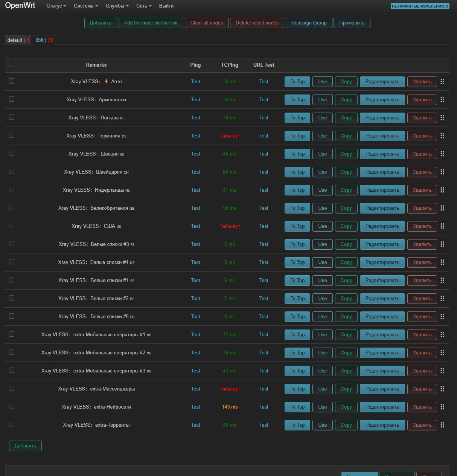Run Ping Test for the Польша node
The height and width of the screenshot is (476, 457).
pos(195,117)
